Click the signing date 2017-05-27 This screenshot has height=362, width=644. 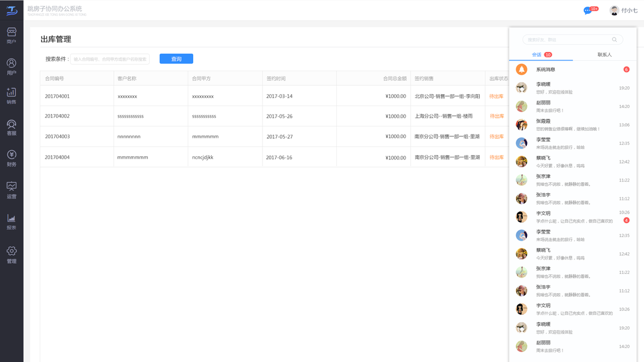[279, 136]
